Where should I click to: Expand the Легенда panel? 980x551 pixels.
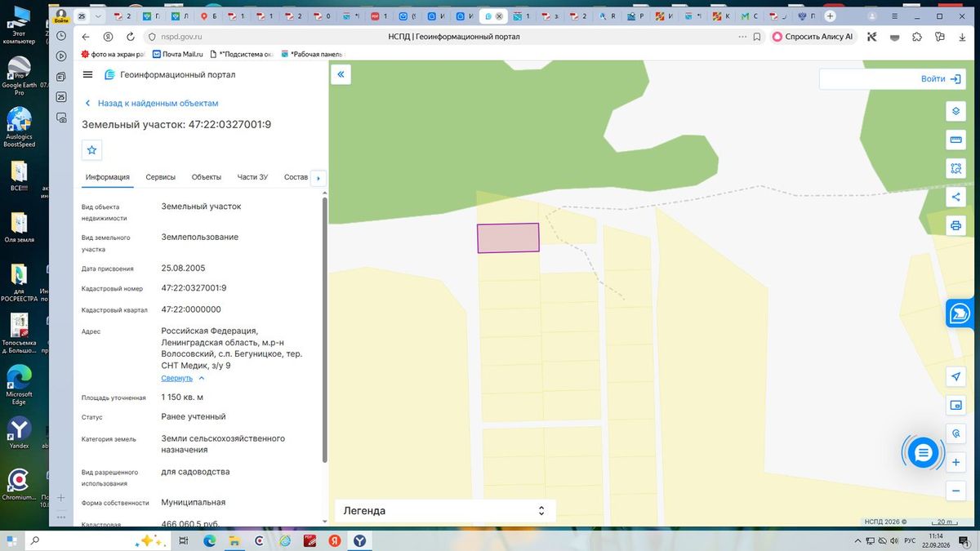pos(445,511)
